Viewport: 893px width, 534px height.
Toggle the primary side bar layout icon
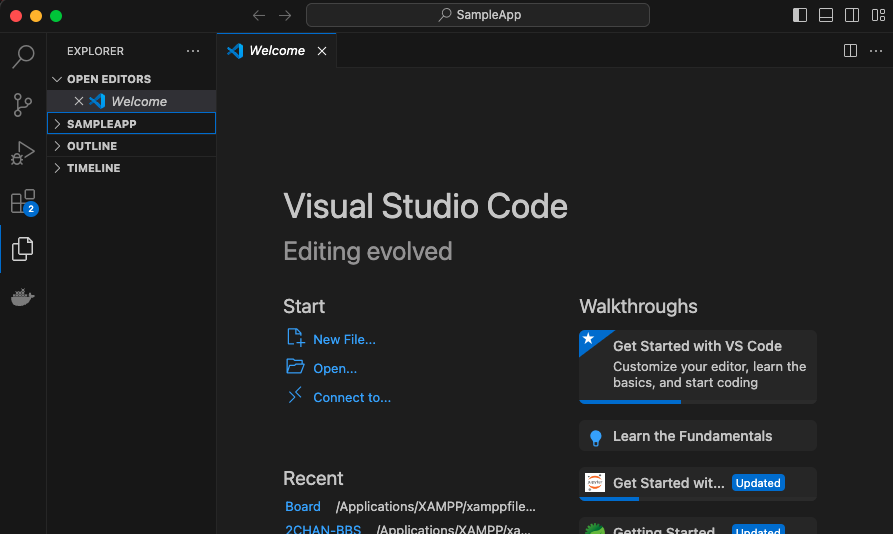point(800,15)
